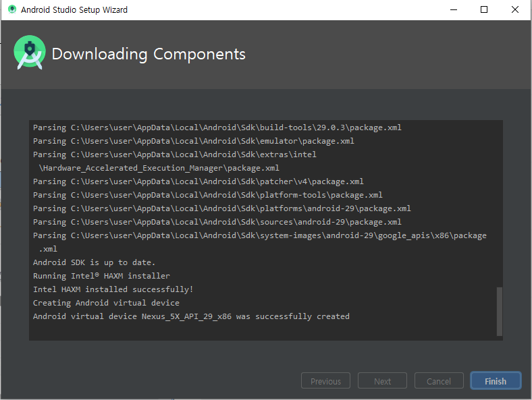Viewport: 532px width, 400px height.
Task: Click 'Intel HAXM installed successfully!' line
Action: pos(113,289)
